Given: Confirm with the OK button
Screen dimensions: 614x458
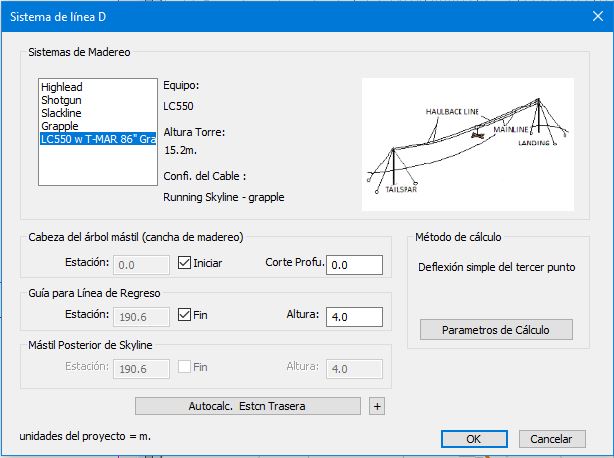Looking at the screenshot, I should [x=474, y=438].
